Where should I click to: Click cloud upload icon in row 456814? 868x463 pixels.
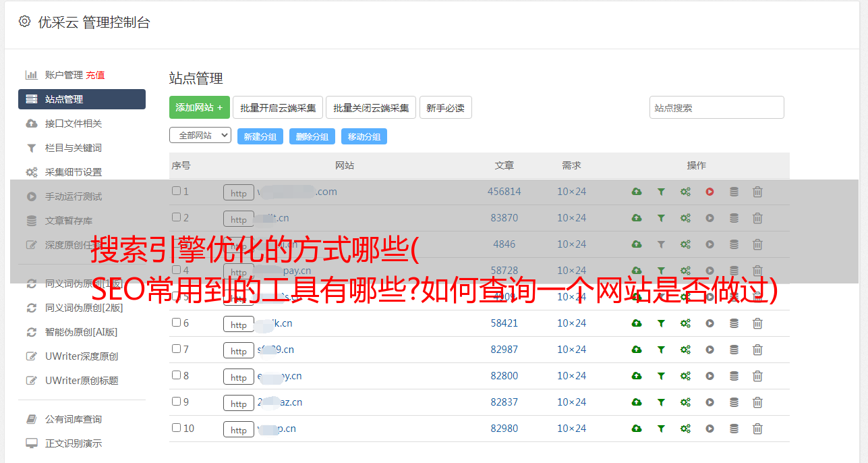point(637,192)
